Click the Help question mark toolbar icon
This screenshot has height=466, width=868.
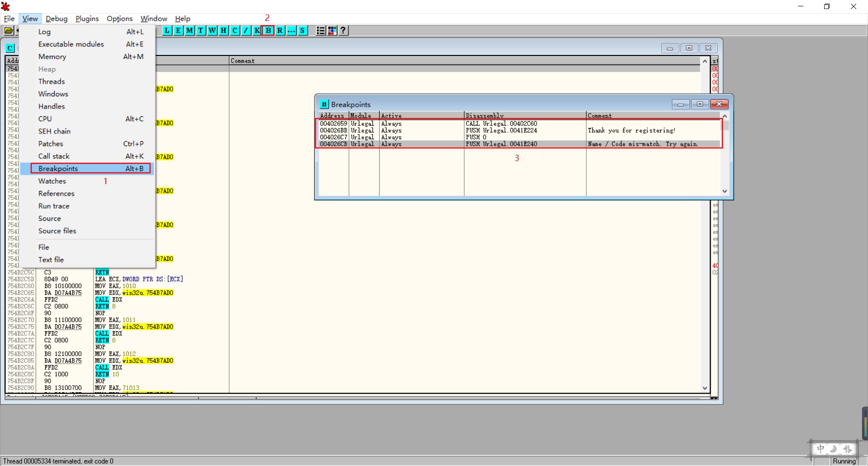point(344,30)
